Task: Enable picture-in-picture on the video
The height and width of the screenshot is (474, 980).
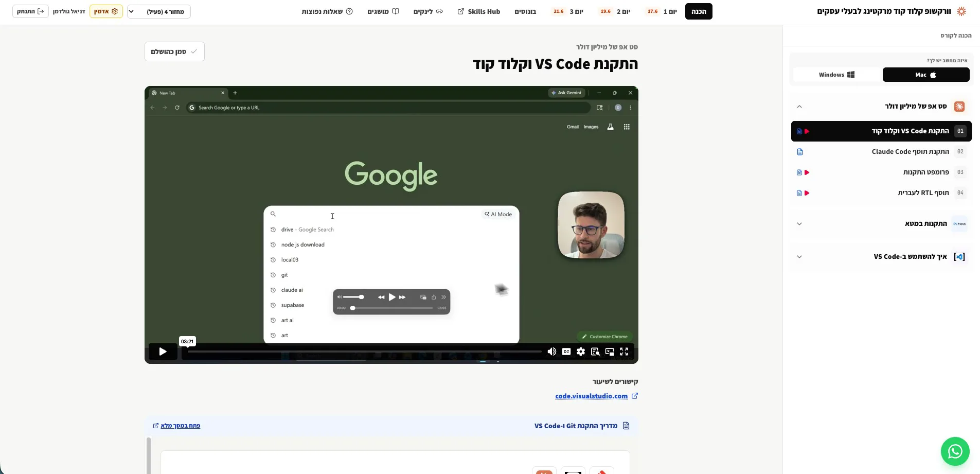Action: [610, 352]
